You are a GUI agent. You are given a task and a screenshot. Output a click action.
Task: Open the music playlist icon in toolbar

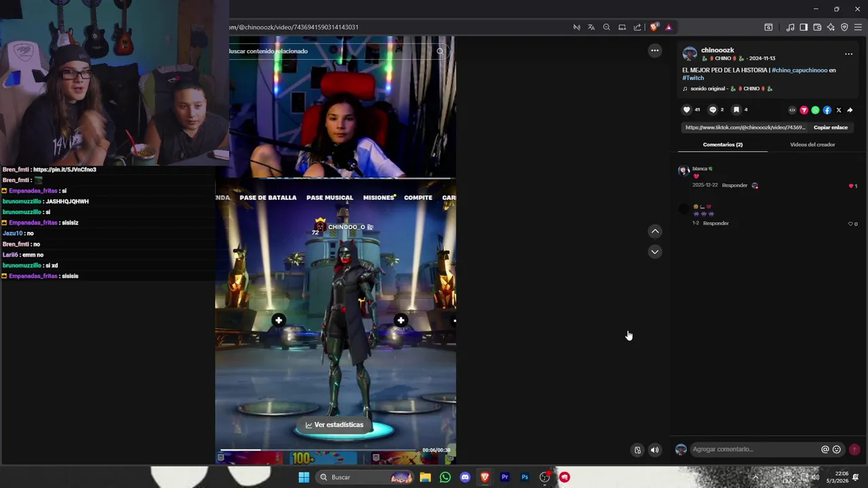point(790,27)
